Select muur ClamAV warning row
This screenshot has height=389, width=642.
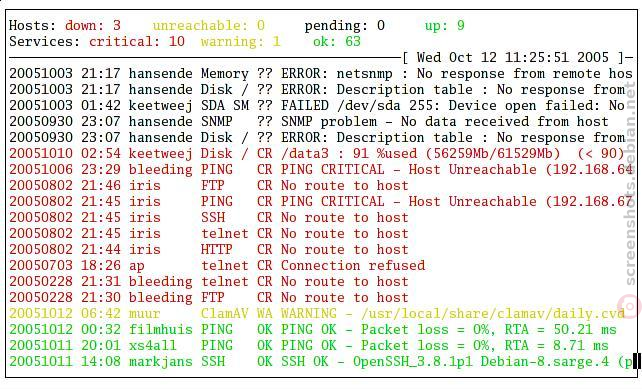tap(317, 314)
